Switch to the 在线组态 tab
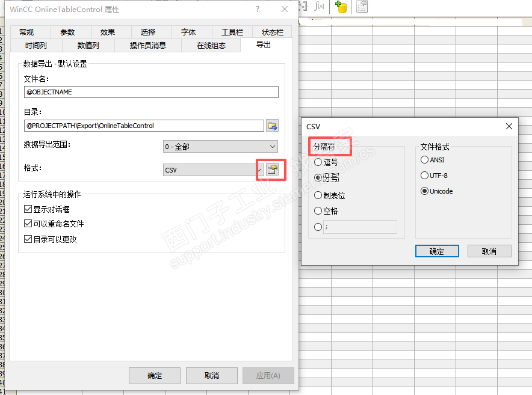Screen dimensions: 532x395 coord(211,46)
